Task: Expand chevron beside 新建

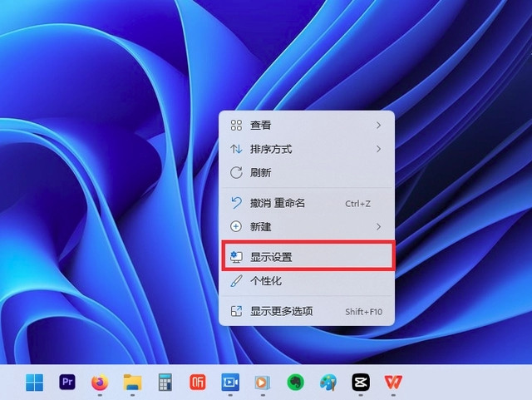Action: tap(379, 226)
